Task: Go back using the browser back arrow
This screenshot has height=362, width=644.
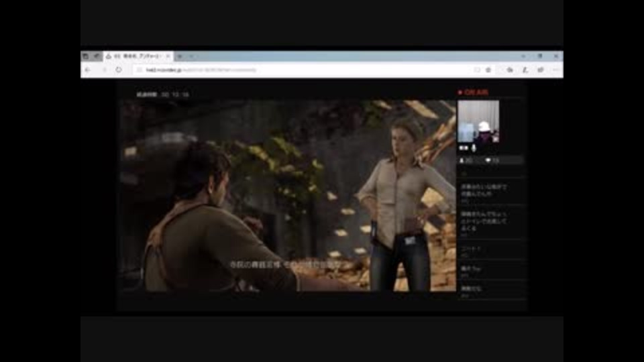Action: point(87,70)
